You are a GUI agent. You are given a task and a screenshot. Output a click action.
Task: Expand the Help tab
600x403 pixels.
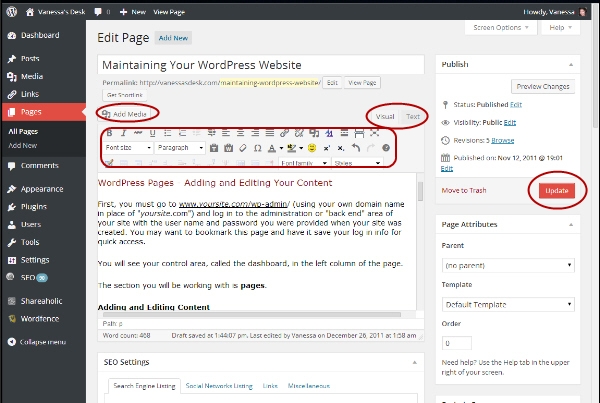(561, 28)
